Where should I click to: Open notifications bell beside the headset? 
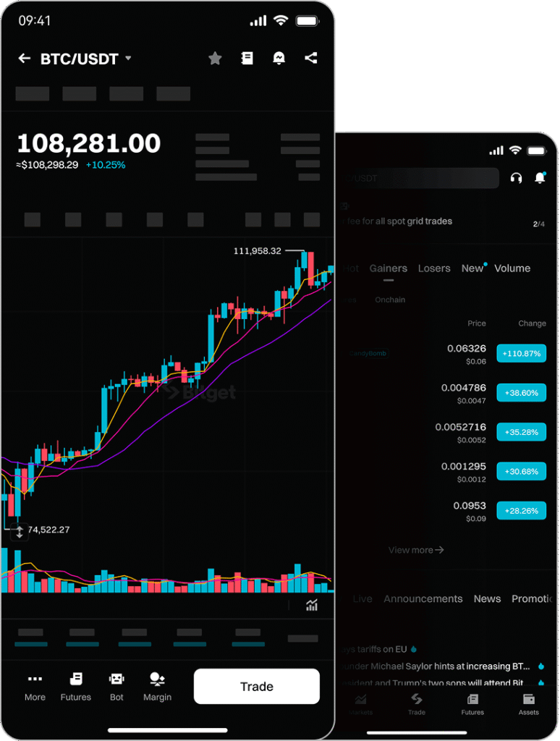click(x=540, y=177)
